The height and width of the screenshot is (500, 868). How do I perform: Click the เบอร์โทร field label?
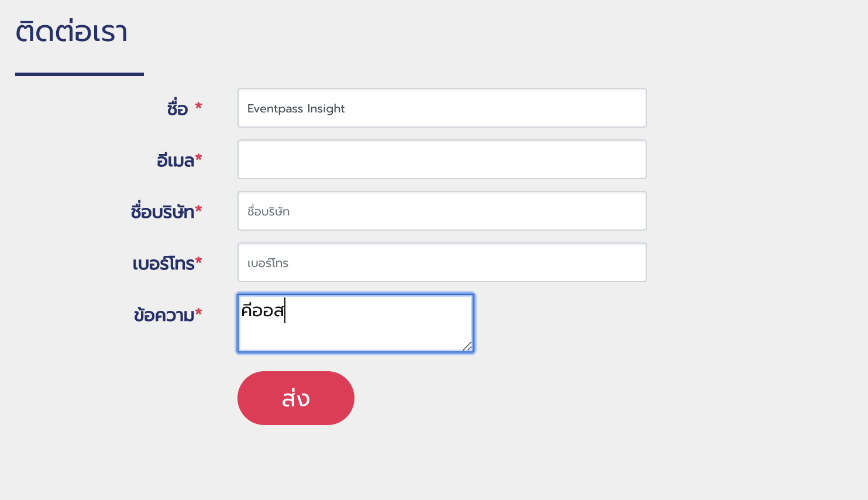164,263
